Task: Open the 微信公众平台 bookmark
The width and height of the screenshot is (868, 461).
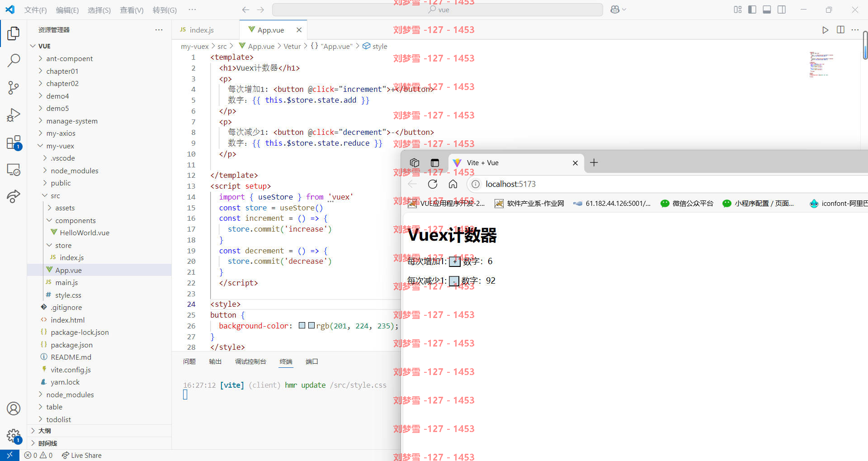Action: pos(687,204)
